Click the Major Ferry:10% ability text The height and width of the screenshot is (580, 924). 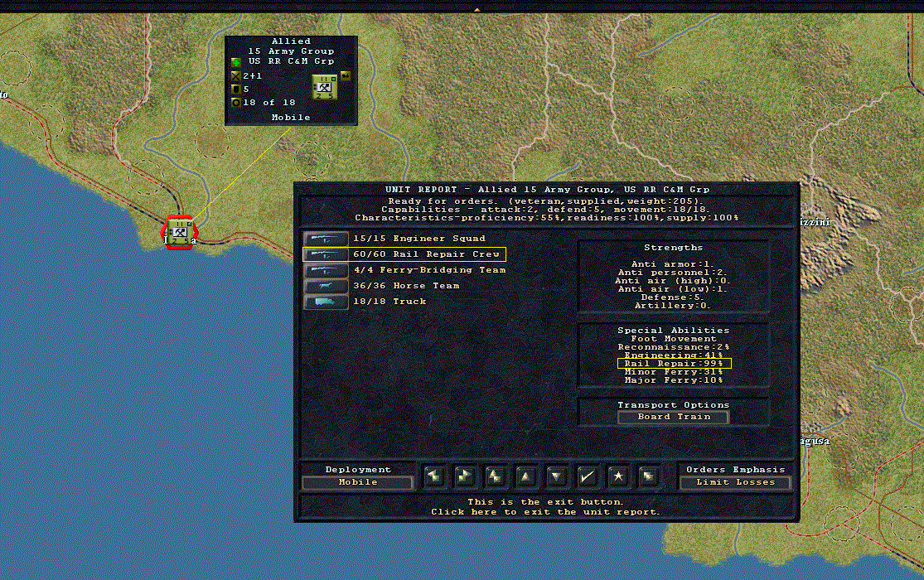(x=674, y=380)
